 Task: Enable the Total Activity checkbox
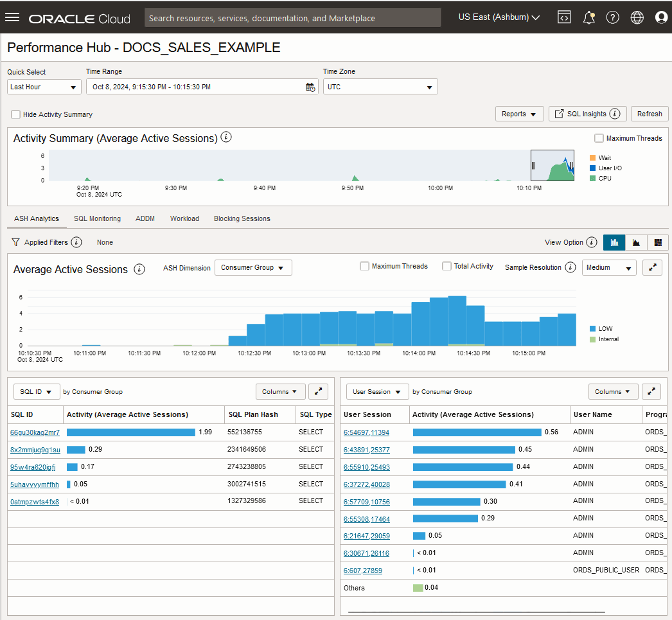click(447, 266)
